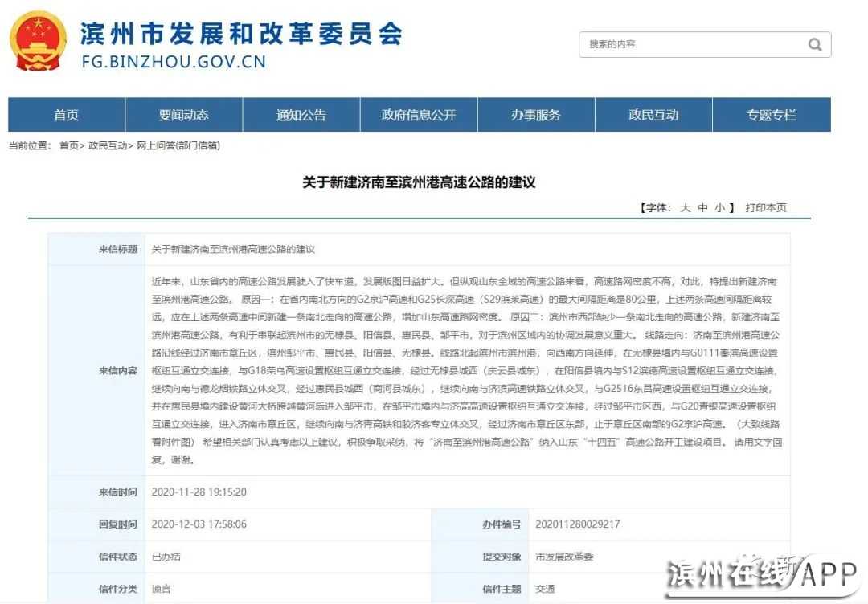Open 首页 in the blue navigation bar

tap(66, 115)
